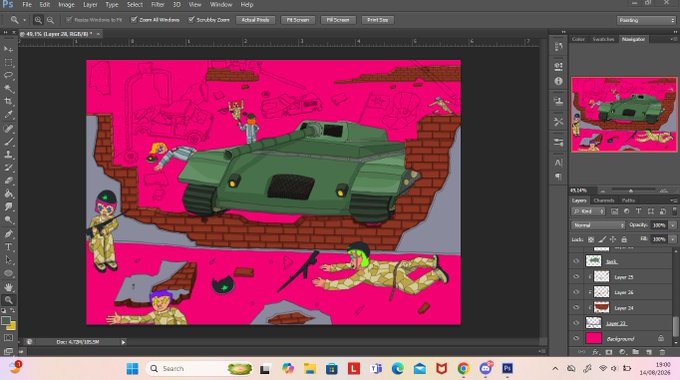Switch to the Swatches tab
This screenshot has height=380, width=680.
(603, 39)
